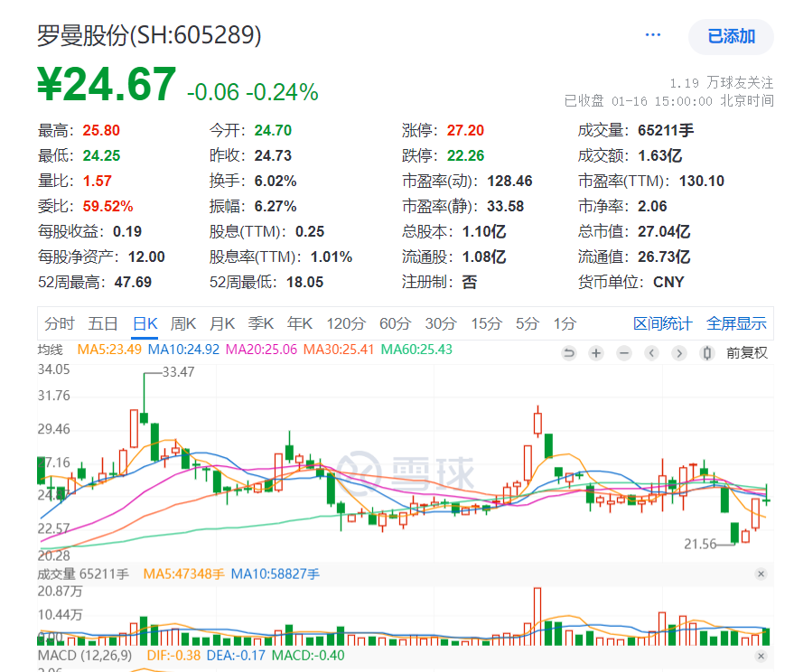The image size is (794, 672).
Task: Switch to the 5分 chart tab
Action: [528, 323]
